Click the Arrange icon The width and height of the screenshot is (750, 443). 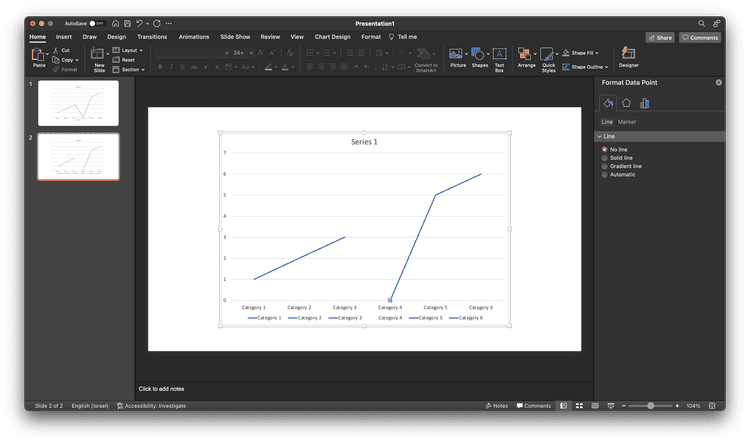coord(524,54)
